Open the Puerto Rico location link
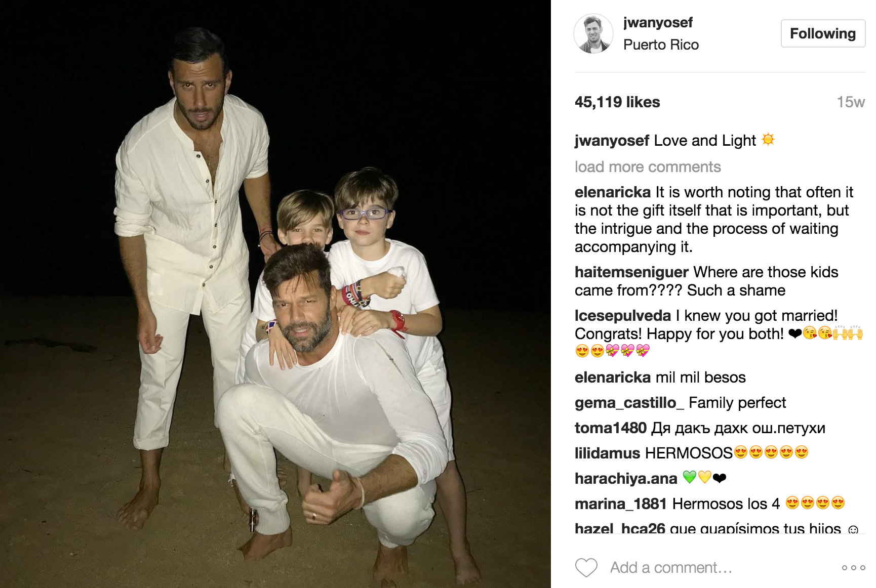The height and width of the screenshot is (588, 876). click(661, 45)
